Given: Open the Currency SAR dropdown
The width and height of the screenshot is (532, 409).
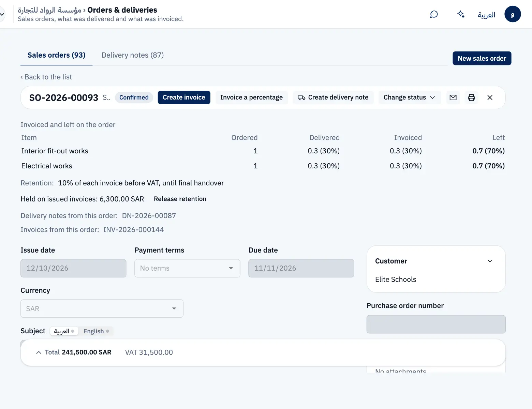Looking at the screenshot, I should 102,308.
